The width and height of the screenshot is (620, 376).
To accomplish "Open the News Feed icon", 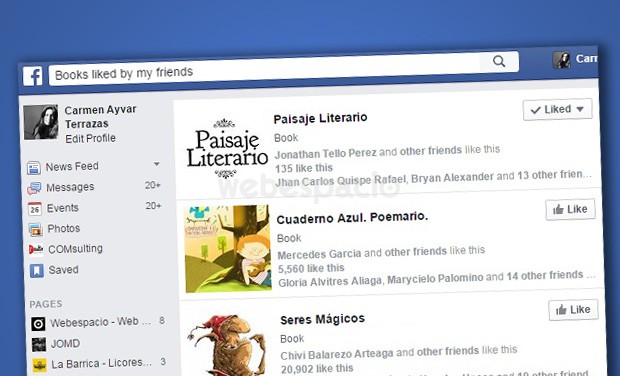I will [x=34, y=168].
